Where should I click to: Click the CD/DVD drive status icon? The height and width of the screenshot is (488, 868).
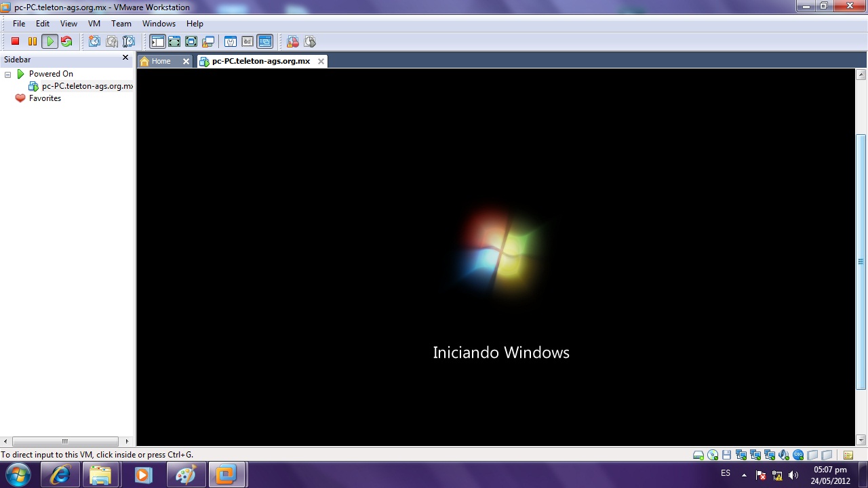[713, 455]
